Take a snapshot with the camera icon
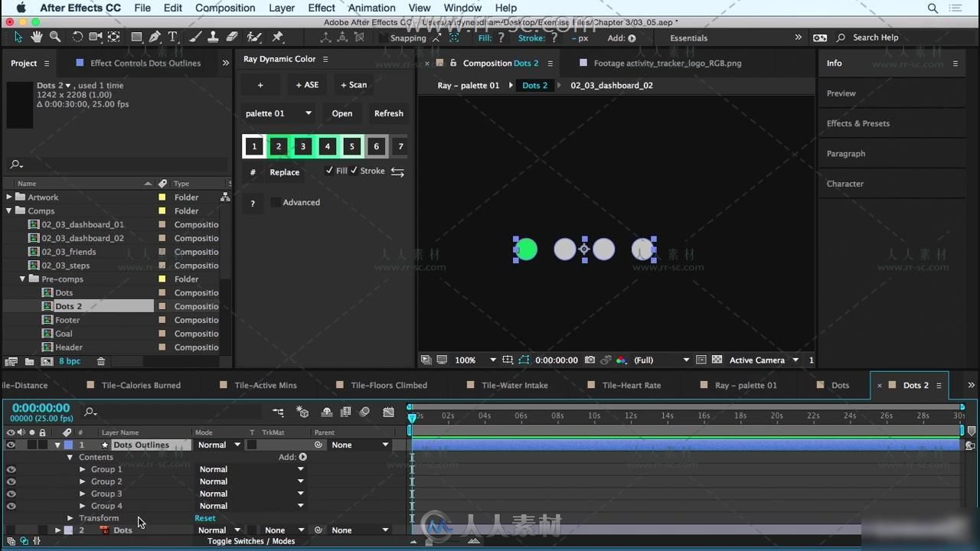Image resolution: width=980 pixels, height=551 pixels. (x=589, y=360)
